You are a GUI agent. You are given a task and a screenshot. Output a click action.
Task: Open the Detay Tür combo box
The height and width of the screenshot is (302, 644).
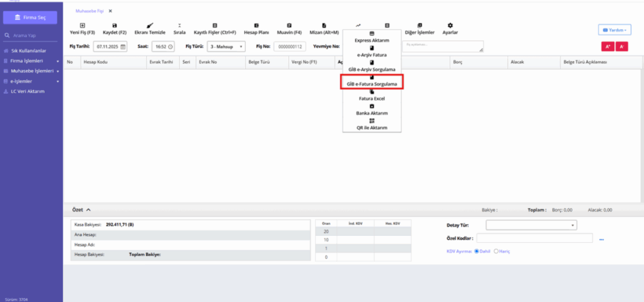click(531, 225)
